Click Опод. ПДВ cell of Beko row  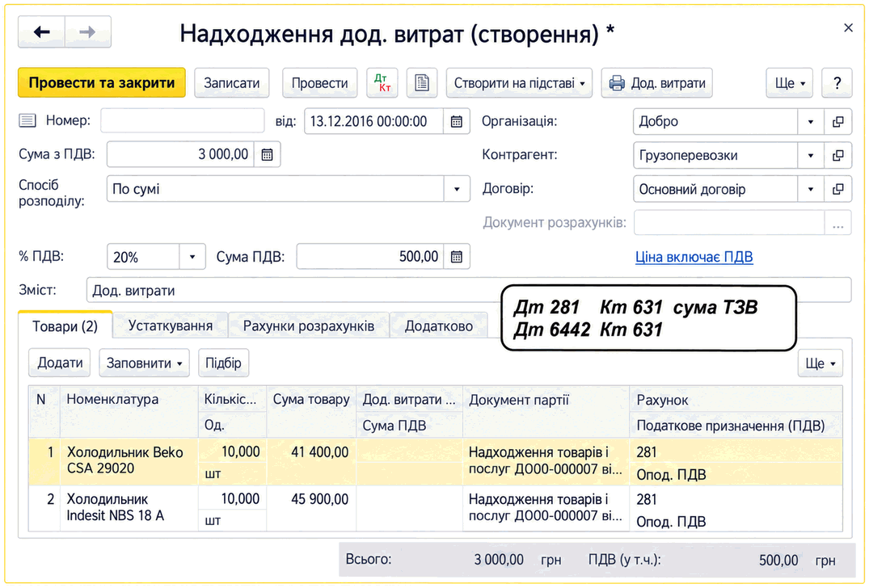click(x=736, y=474)
